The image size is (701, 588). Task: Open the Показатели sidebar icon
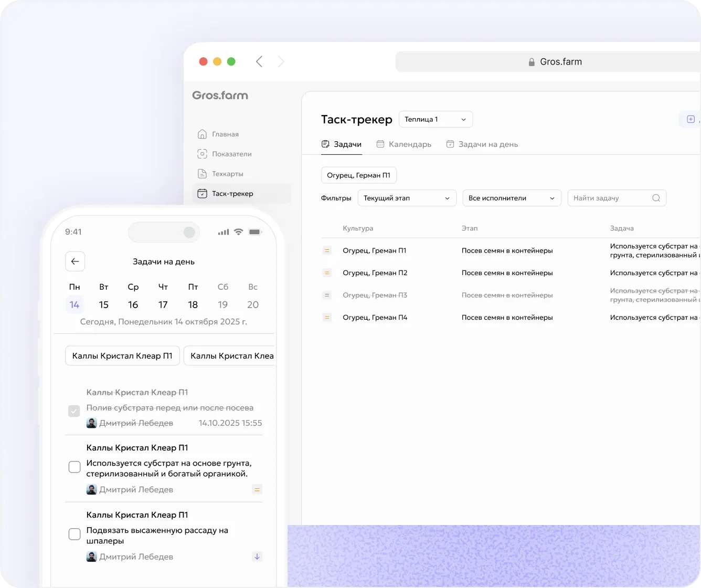point(202,154)
